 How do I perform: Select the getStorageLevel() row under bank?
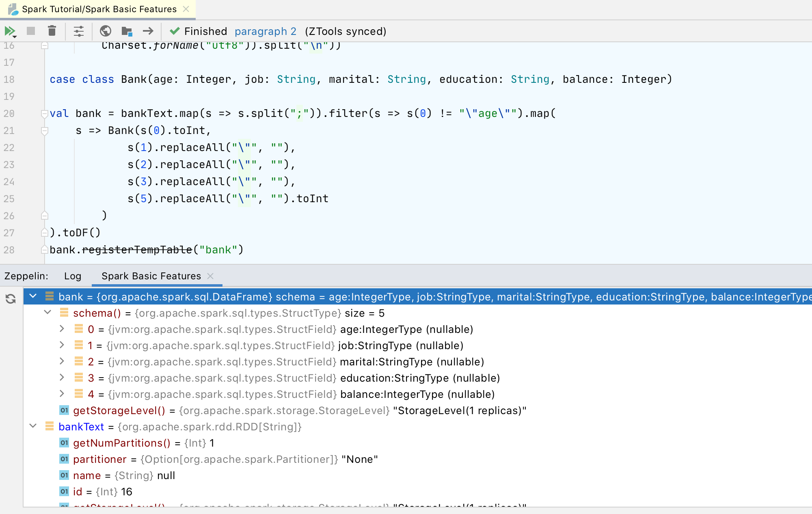[x=417, y=410]
